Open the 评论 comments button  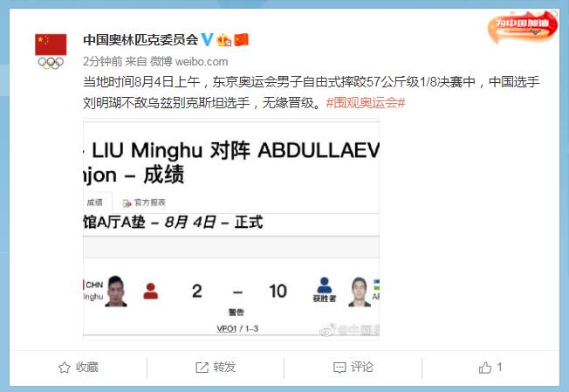point(353,368)
